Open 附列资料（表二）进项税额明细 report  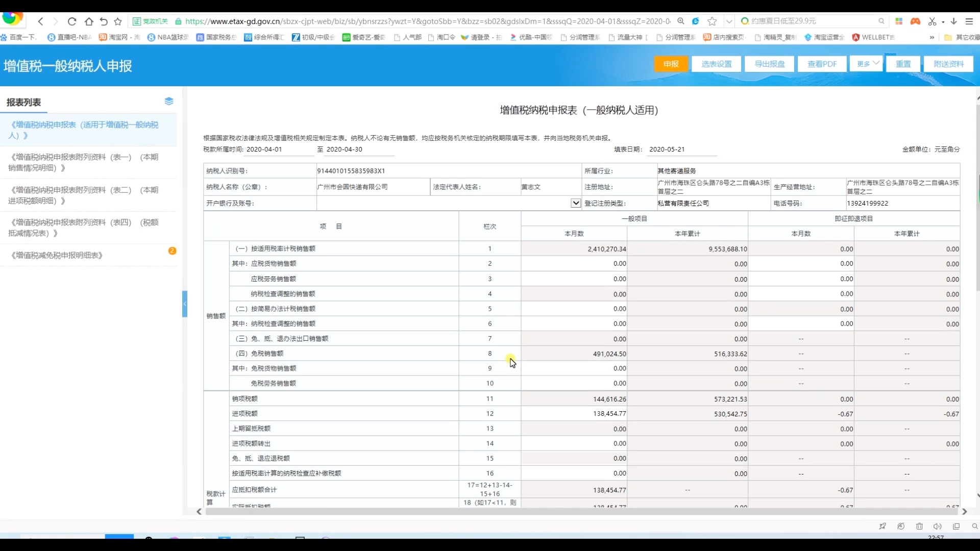point(84,195)
